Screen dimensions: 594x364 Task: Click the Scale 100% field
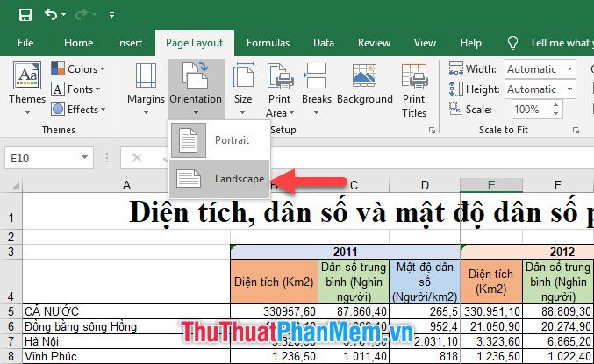[530, 110]
